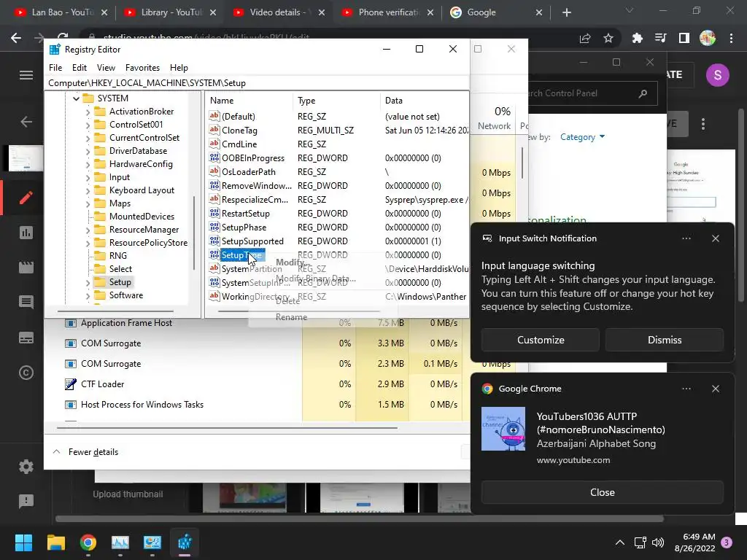Click Close on Google Chrome notification
Viewport: 747px width, 560px height.
click(x=602, y=492)
